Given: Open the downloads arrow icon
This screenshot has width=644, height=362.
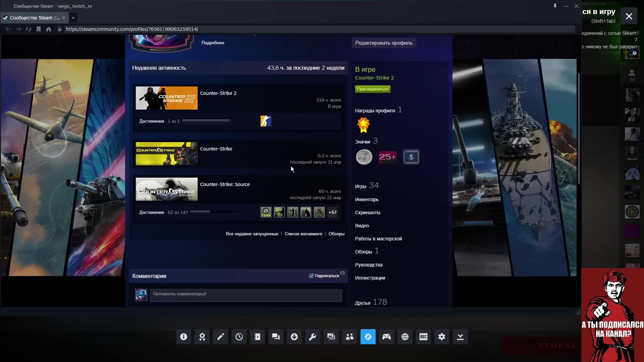Looking at the screenshot, I should point(294,337).
